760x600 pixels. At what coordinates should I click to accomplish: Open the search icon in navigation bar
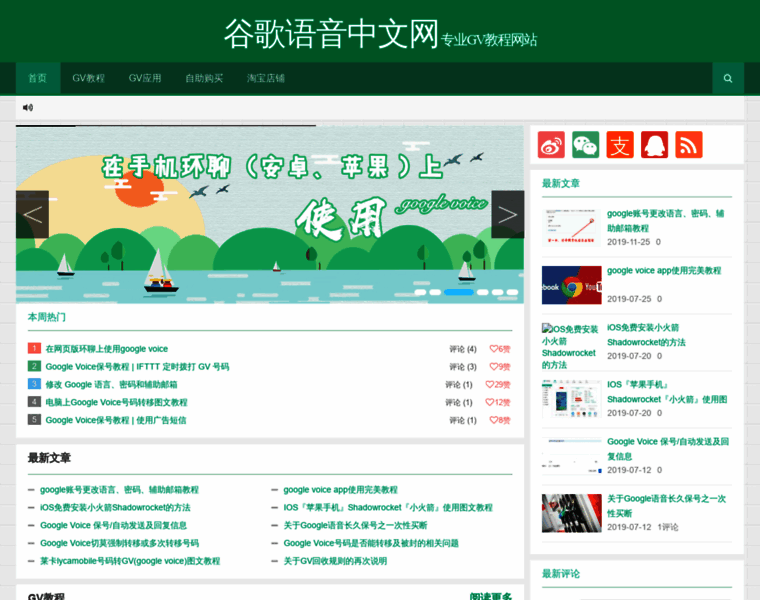coord(728,78)
